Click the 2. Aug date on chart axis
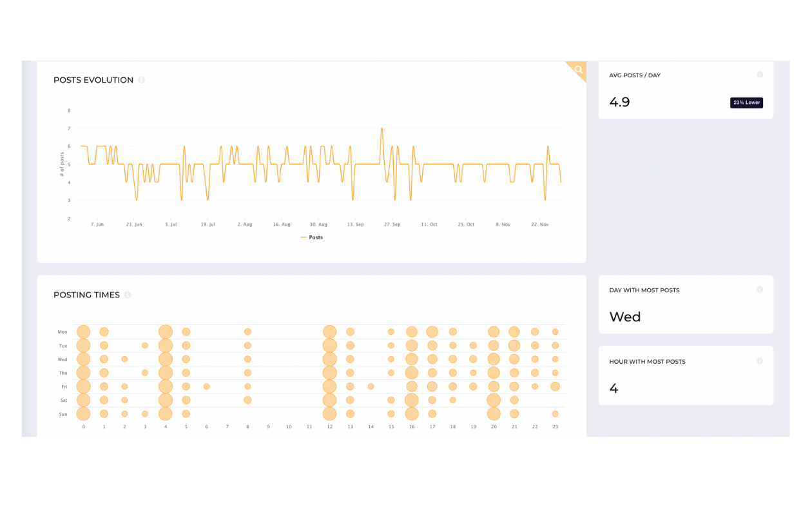Screen dimensions: 812x516 (x=245, y=224)
